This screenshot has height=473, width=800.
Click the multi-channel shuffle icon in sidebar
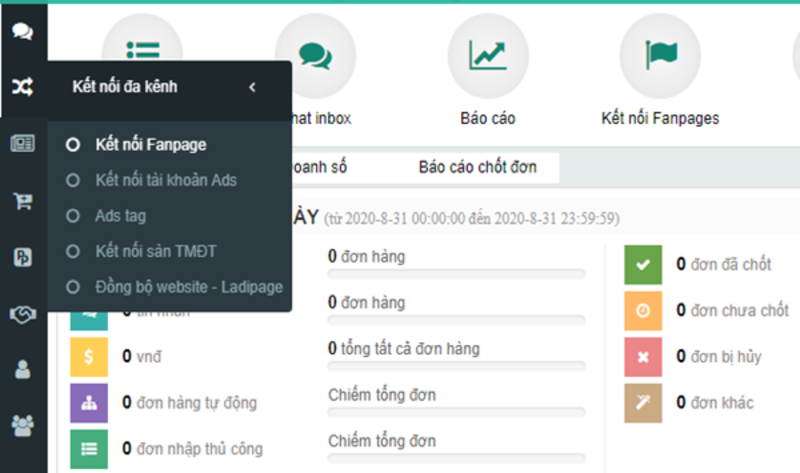pos(22,87)
